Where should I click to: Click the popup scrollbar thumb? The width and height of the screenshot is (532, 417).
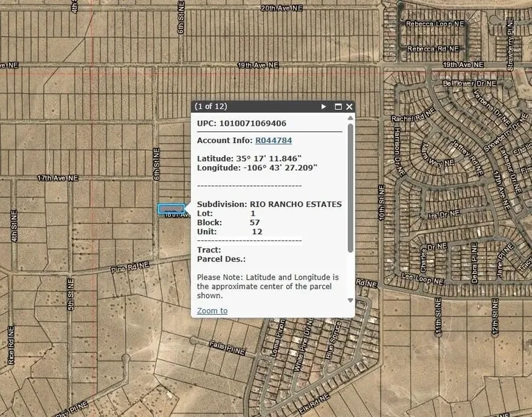pyautogui.click(x=350, y=188)
